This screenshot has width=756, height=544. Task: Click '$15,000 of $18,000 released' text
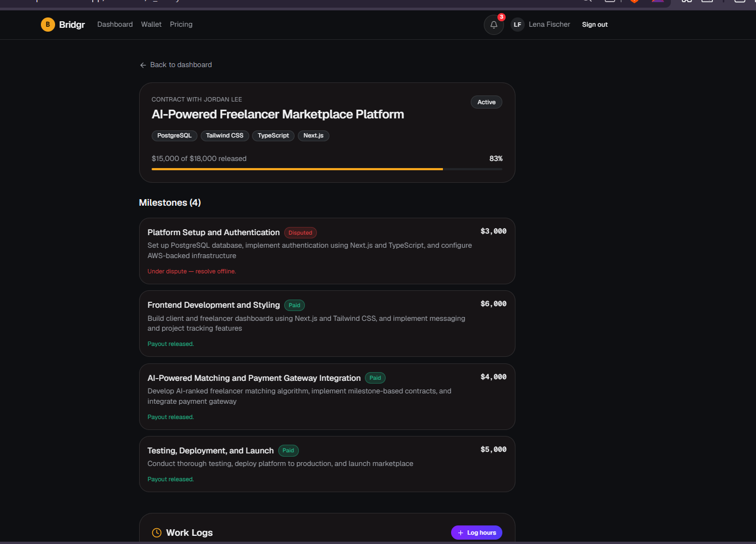[199, 159]
